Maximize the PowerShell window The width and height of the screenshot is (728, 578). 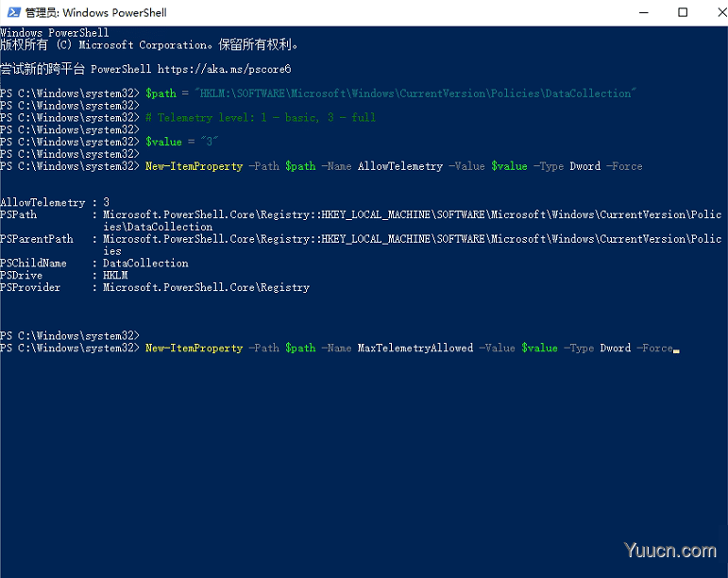(x=683, y=12)
